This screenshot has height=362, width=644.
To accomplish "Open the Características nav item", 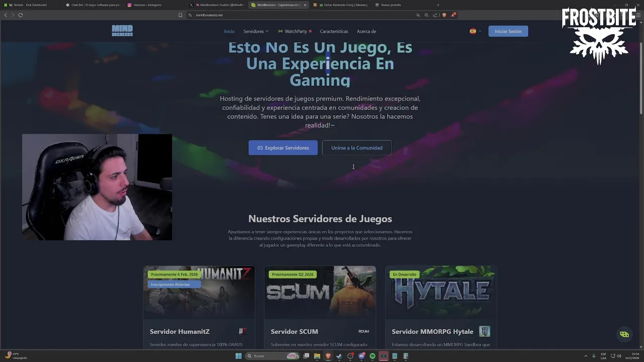I will pos(334,31).
